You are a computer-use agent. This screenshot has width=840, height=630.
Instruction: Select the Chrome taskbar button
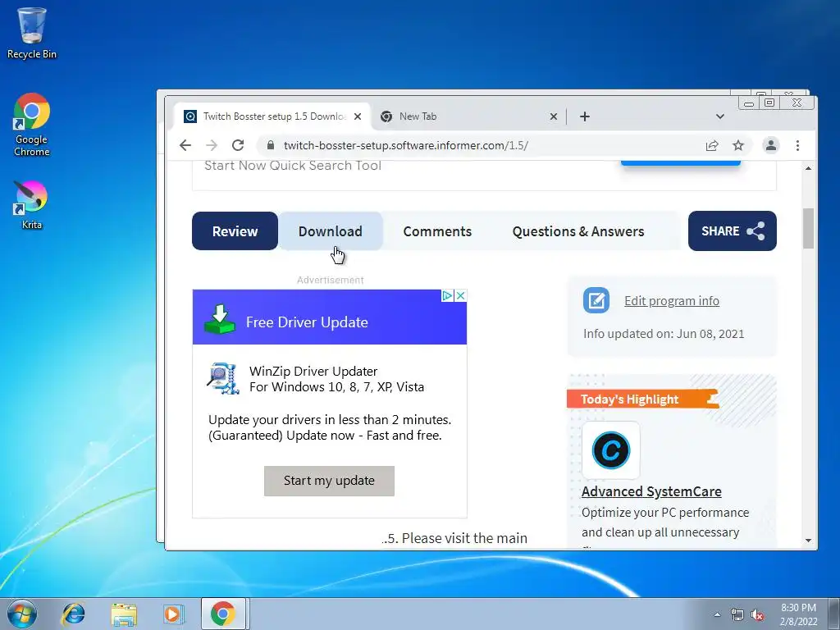click(x=223, y=614)
